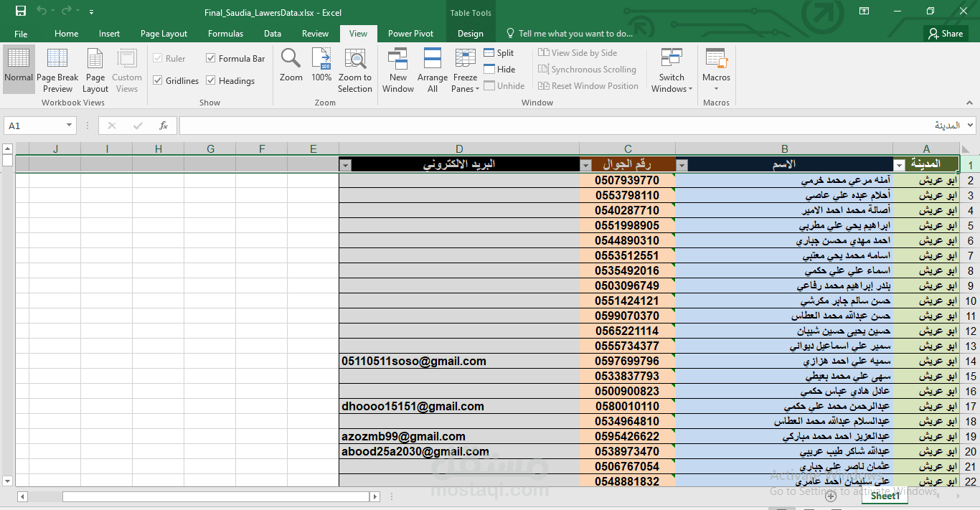Open a New Window
980x510 pixels.
398,70
